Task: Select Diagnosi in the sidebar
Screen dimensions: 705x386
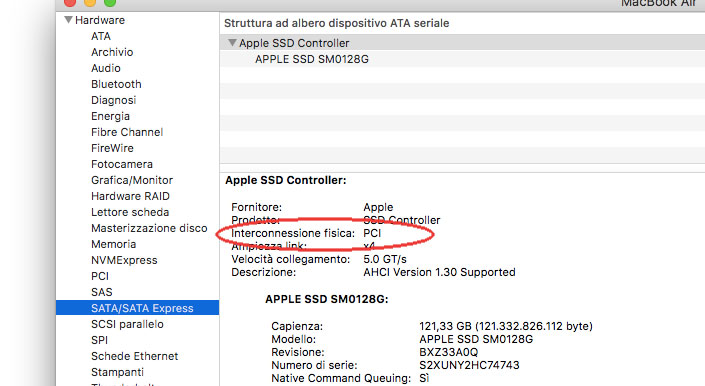Action: coord(113,100)
